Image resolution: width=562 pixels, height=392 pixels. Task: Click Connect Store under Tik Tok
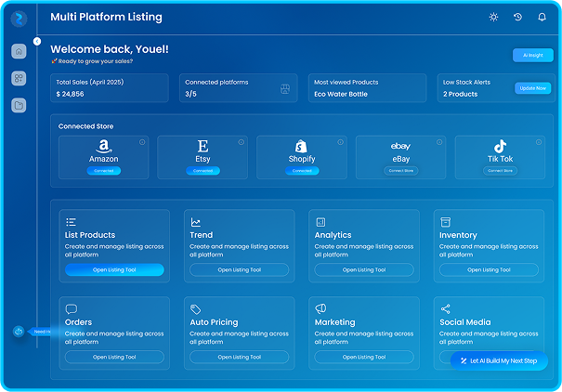click(500, 171)
